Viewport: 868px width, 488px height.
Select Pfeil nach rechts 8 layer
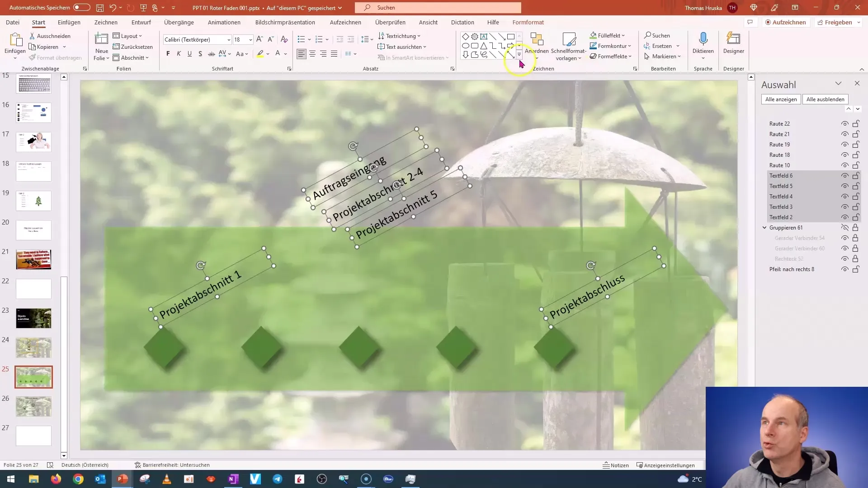pos(792,269)
